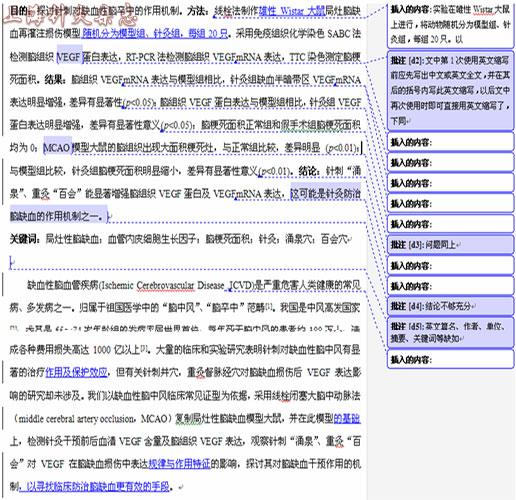Click inserted text 作用及保护效应
The height and width of the screenshot is (500, 516).
pyautogui.click(x=76, y=372)
